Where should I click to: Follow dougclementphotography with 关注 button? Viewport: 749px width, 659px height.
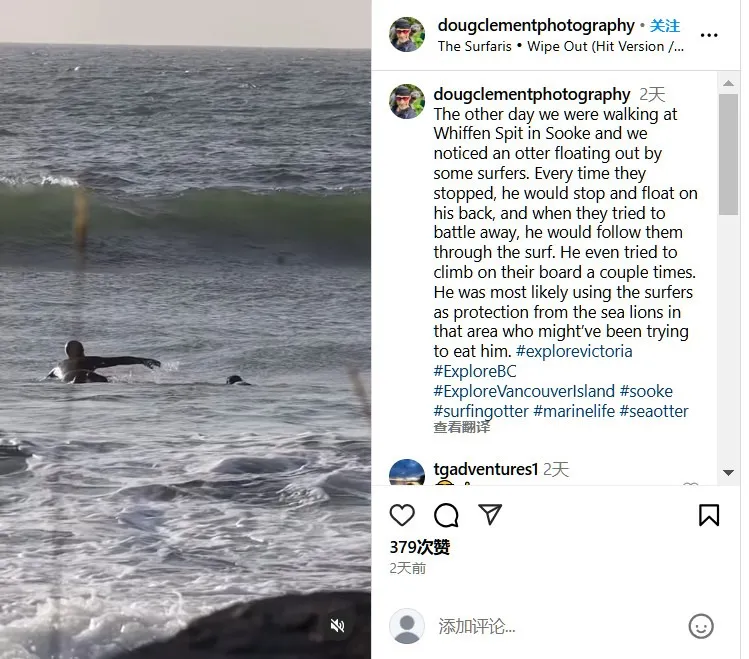(664, 26)
